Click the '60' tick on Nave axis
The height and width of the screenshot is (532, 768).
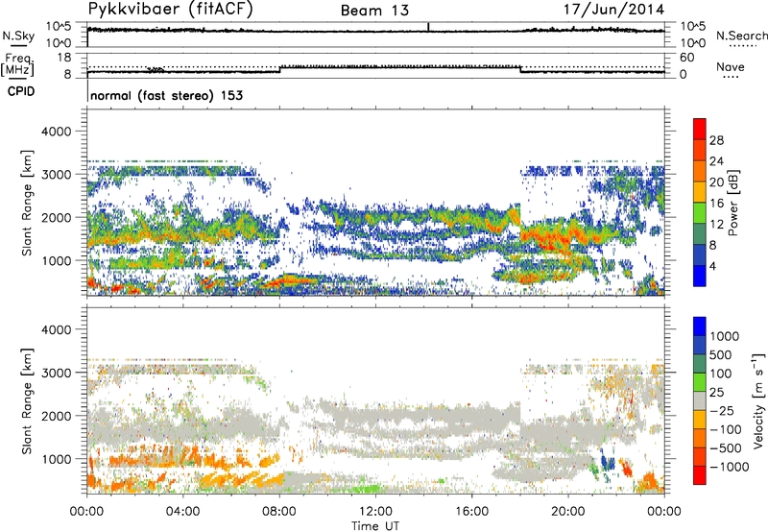[686, 58]
